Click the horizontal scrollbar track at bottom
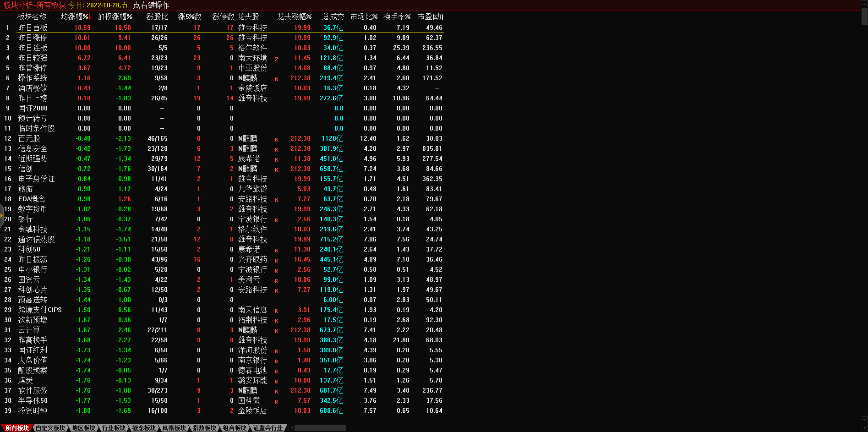This screenshot has height=432, width=868. click(320, 428)
